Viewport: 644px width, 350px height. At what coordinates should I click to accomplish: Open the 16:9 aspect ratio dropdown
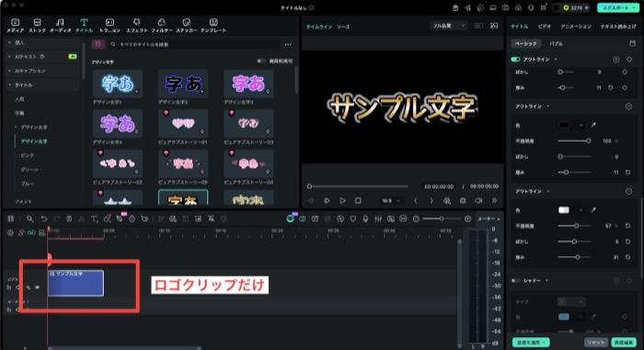tap(391, 201)
